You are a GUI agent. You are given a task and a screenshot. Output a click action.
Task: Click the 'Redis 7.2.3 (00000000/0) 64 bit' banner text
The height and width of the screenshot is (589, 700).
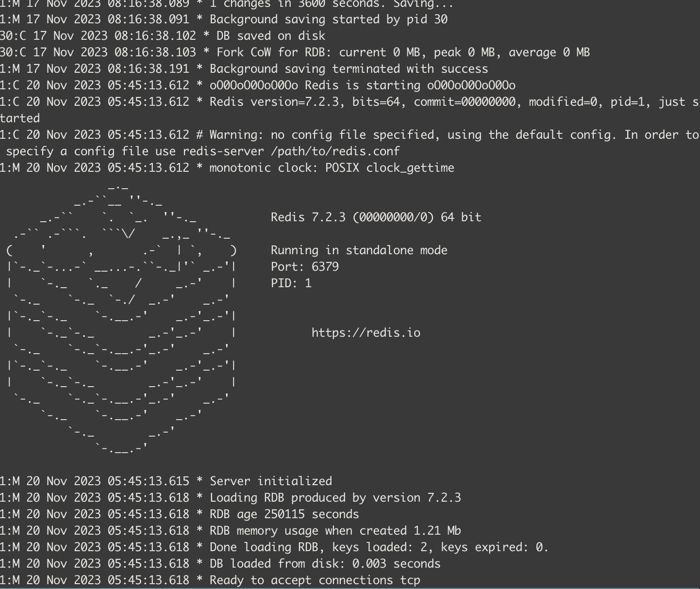pyautogui.click(x=376, y=217)
